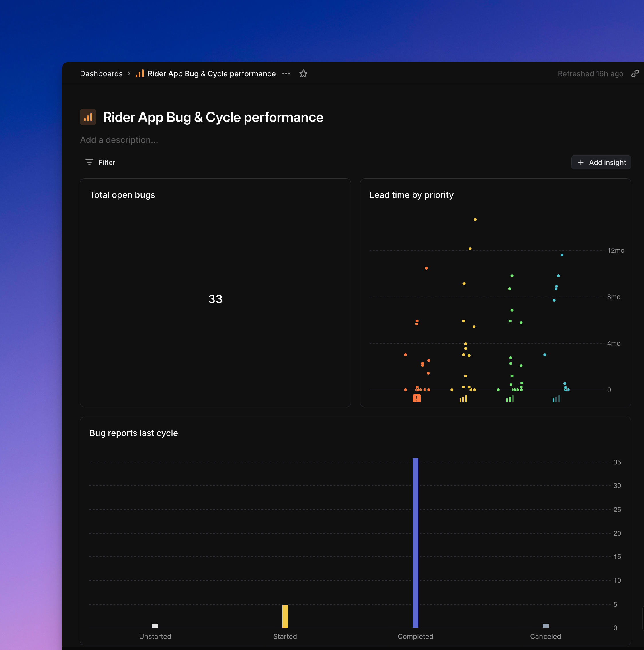Click the Add a description field
Image resolution: width=644 pixels, height=650 pixels.
[119, 140]
